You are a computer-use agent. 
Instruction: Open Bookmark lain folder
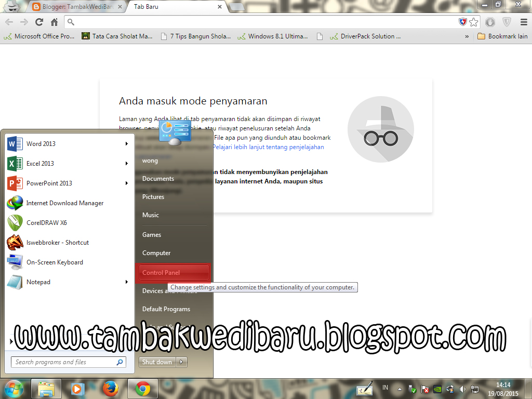point(502,36)
